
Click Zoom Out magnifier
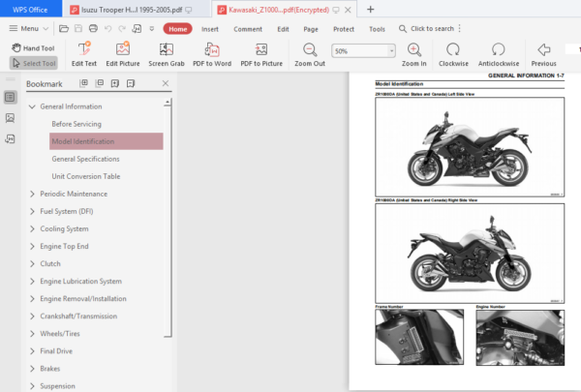click(x=310, y=54)
